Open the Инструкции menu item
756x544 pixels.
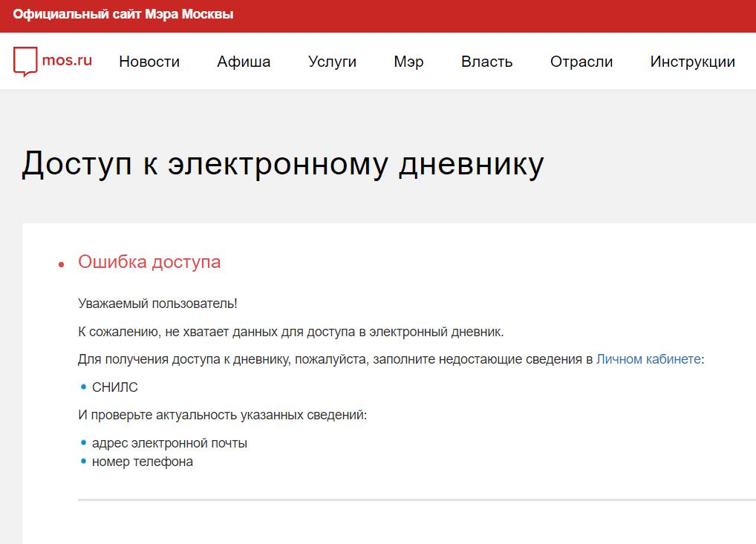[692, 62]
